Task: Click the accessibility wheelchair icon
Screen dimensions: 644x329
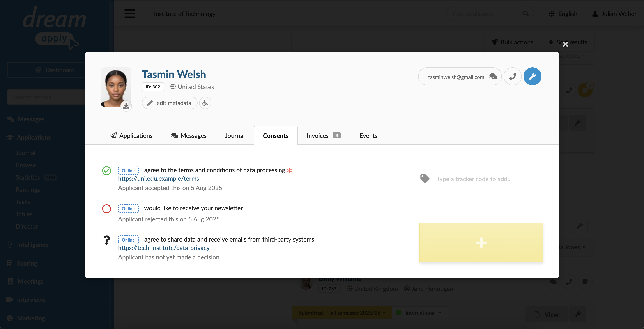Action: click(x=205, y=103)
